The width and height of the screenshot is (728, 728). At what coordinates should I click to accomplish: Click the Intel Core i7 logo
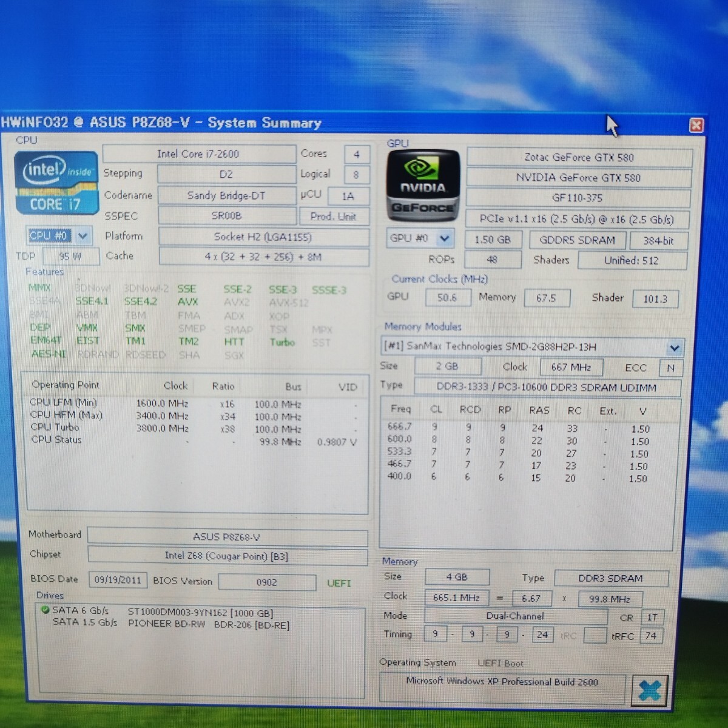coord(56,183)
